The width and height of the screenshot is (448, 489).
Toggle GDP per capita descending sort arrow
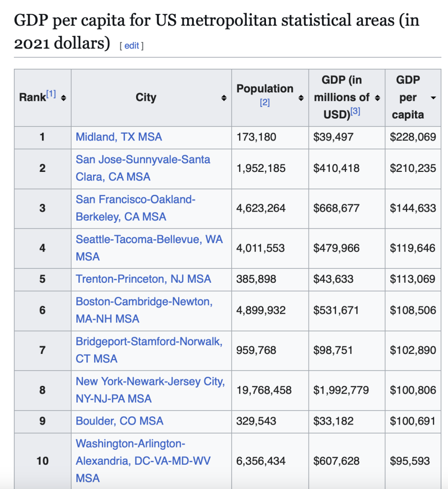tap(433, 98)
